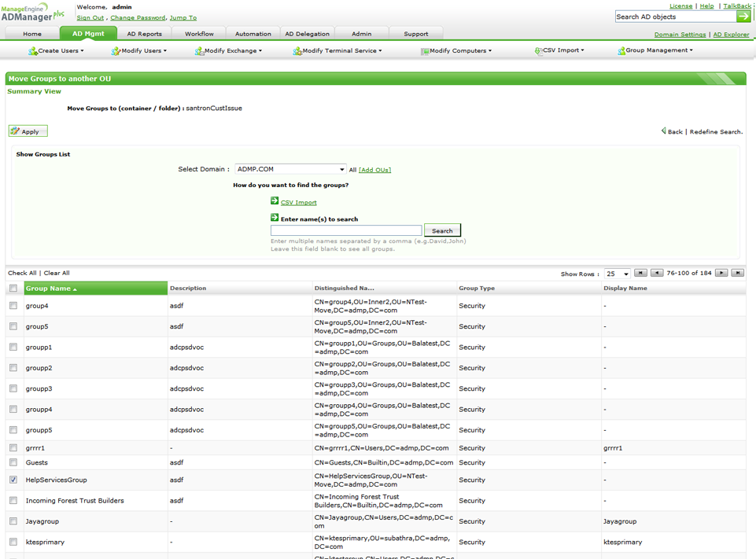Image resolution: width=756 pixels, height=559 pixels.
Task: Click the Enter name(s) search field
Action: 346,231
